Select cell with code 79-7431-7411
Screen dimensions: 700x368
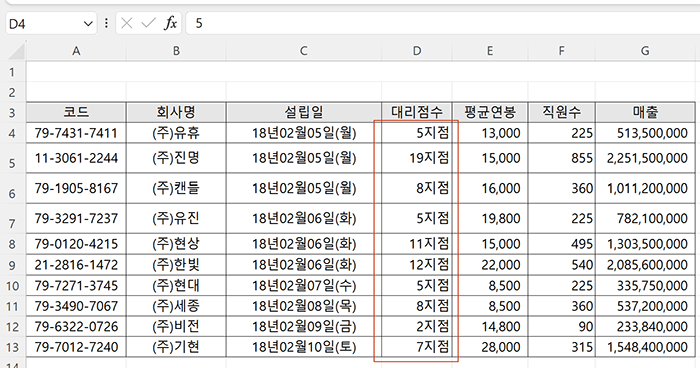click(76, 133)
